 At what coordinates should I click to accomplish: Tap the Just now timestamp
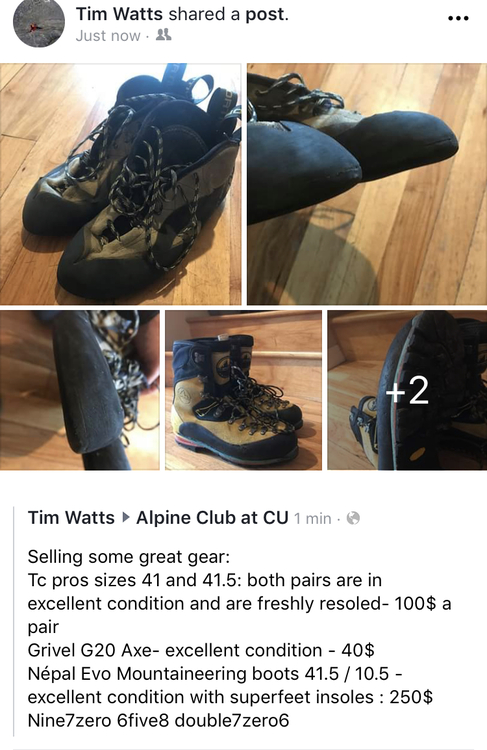(108, 35)
